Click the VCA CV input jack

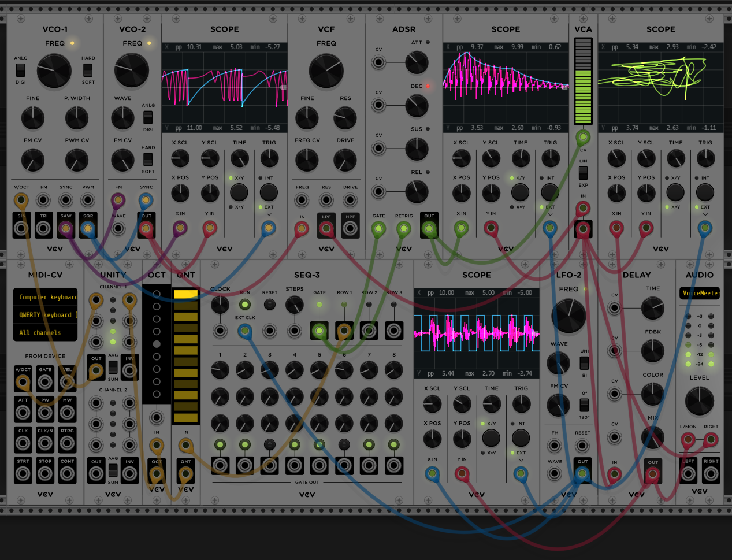click(x=583, y=138)
